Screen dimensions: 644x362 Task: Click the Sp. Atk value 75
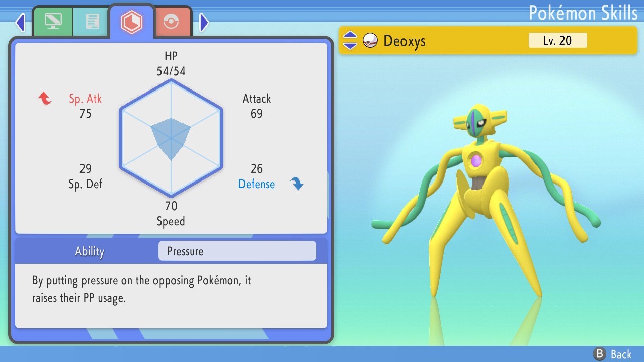(86, 114)
